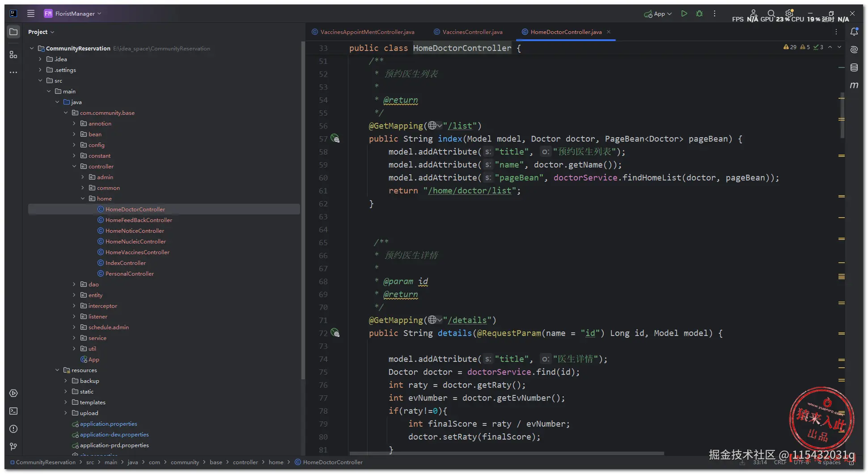Collapse the home package
868x474 pixels.
(83, 198)
